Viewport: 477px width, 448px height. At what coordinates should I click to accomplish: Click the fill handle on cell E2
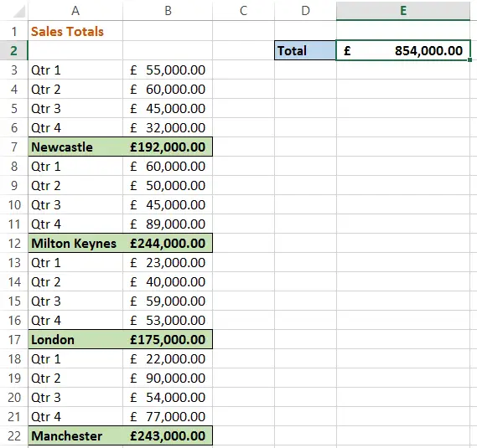coord(470,60)
